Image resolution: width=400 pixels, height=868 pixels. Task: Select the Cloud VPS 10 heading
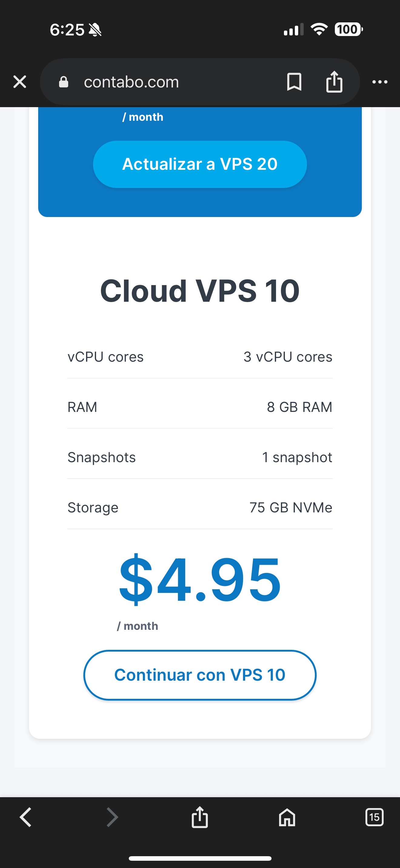pyautogui.click(x=200, y=291)
